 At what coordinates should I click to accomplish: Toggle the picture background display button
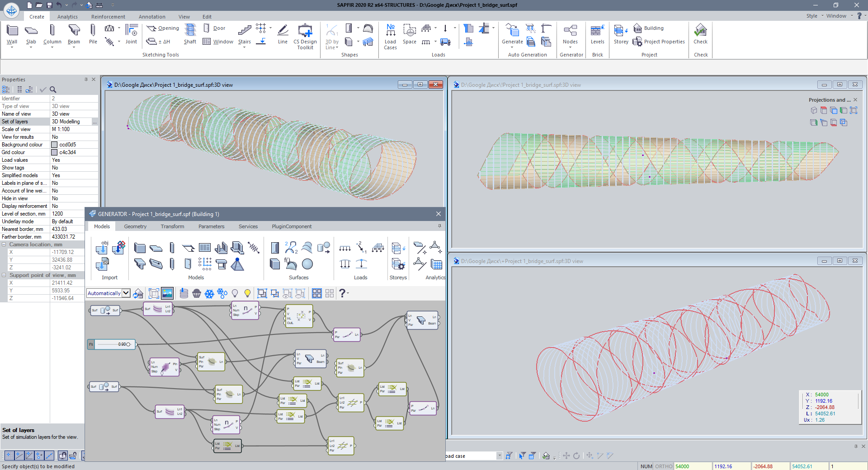tap(167, 293)
